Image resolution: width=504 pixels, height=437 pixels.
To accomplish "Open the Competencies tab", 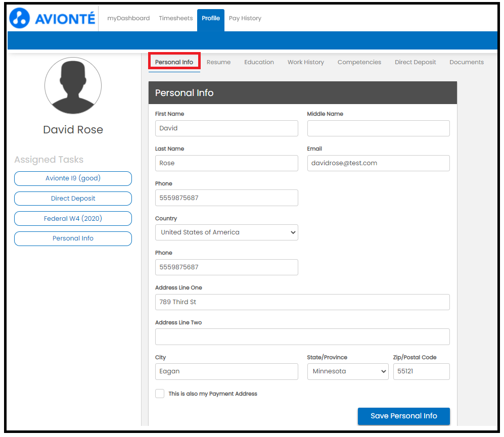I will tap(359, 62).
